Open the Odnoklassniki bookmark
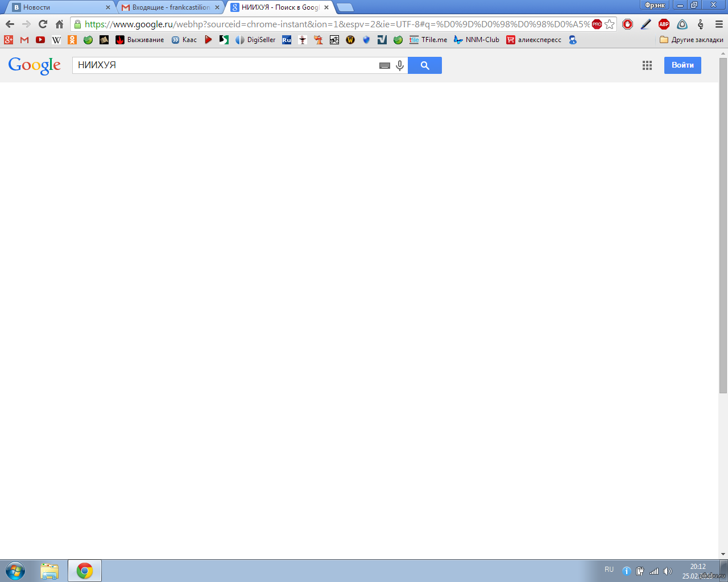 click(72, 40)
